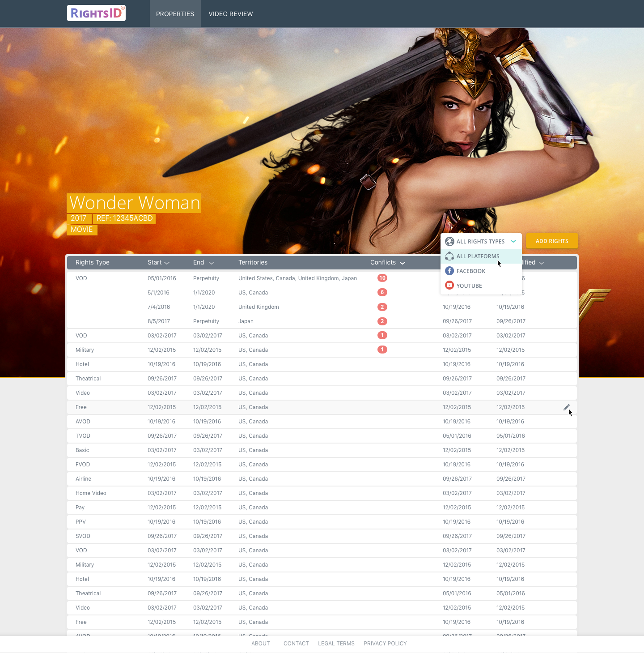Image resolution: width=644 pixels, height=653 pixels.
Task: Choose All Platforms from dropdown
Action: (x=481, y=256)
